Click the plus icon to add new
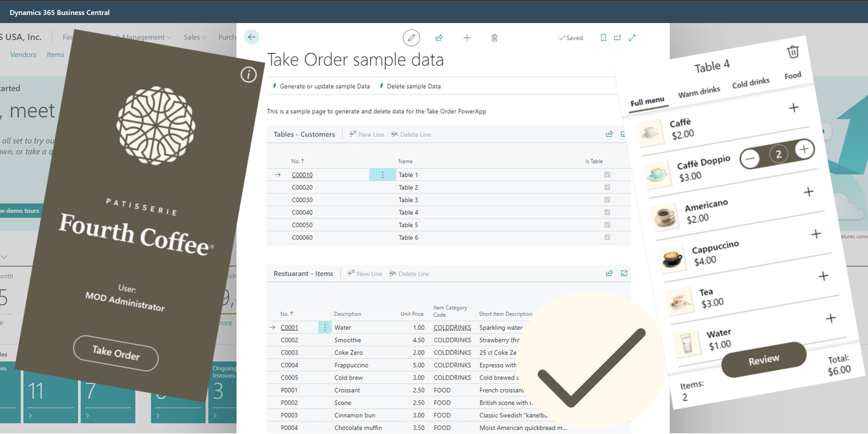Screen dimensions: 868x434 [x=467, y=38]
